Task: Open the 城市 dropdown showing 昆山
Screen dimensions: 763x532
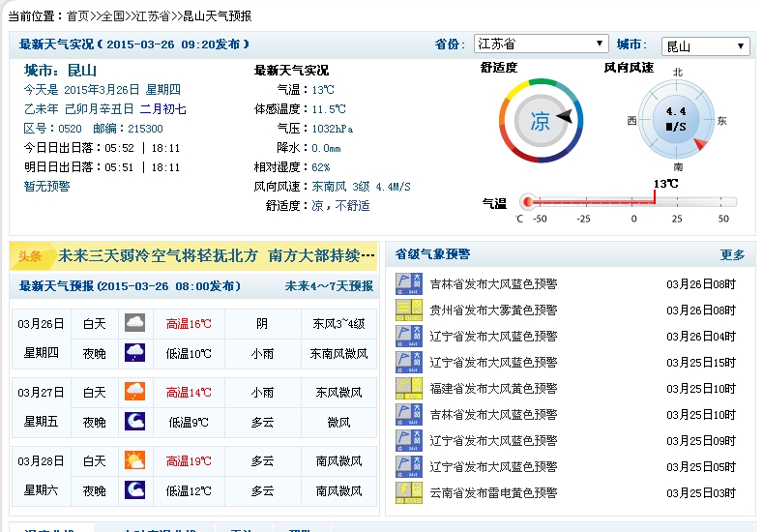Action: (705, 46)
